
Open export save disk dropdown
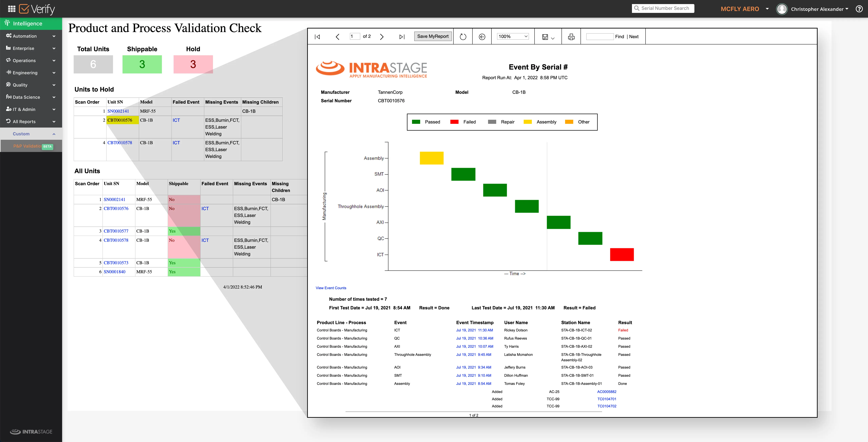click(548, 37)
